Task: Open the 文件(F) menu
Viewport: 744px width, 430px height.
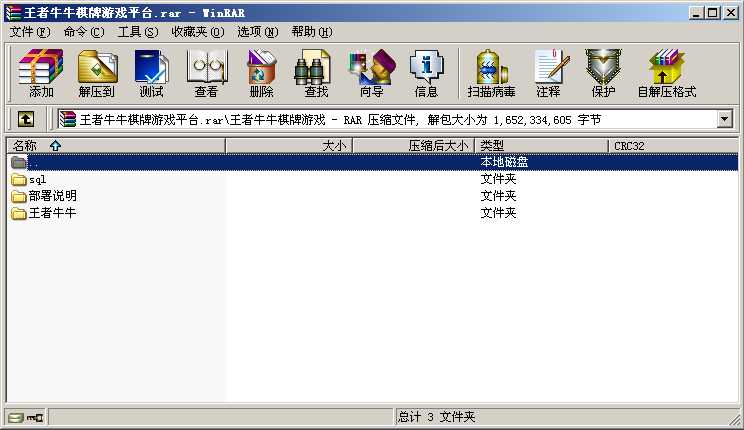Action: click(x=30, y=32)
